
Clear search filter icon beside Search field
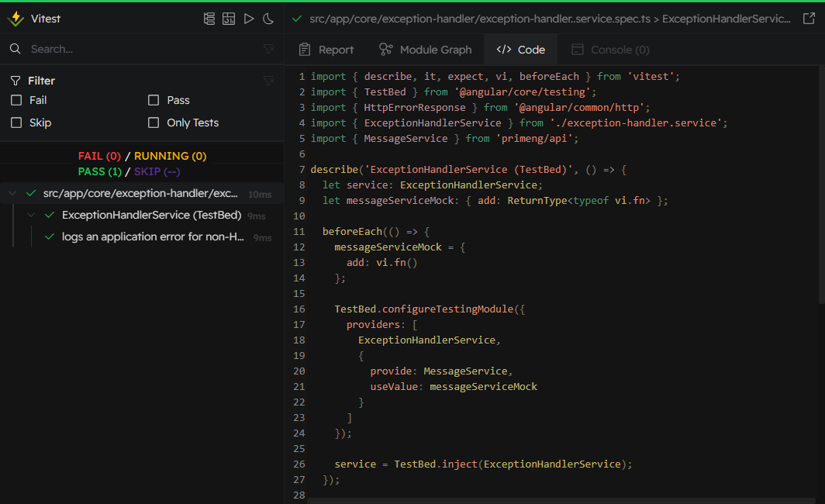[x=269, y=49]
